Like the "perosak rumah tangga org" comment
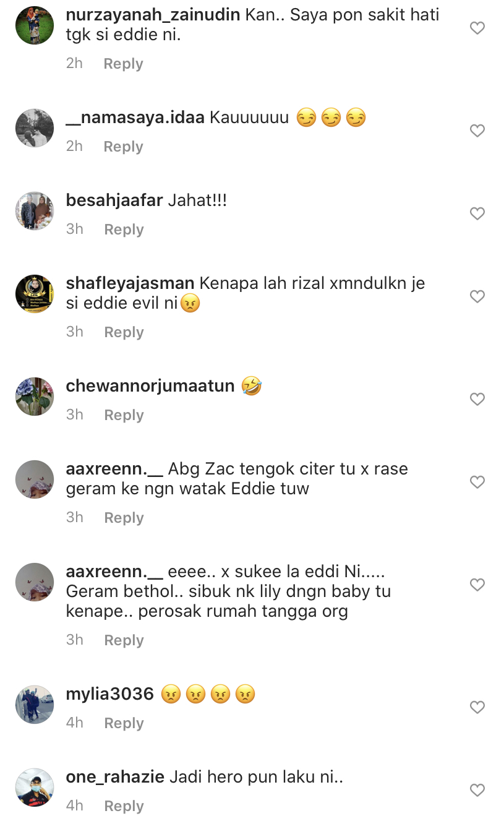Viewport: 504px width, 816px height. click(477, 585)
